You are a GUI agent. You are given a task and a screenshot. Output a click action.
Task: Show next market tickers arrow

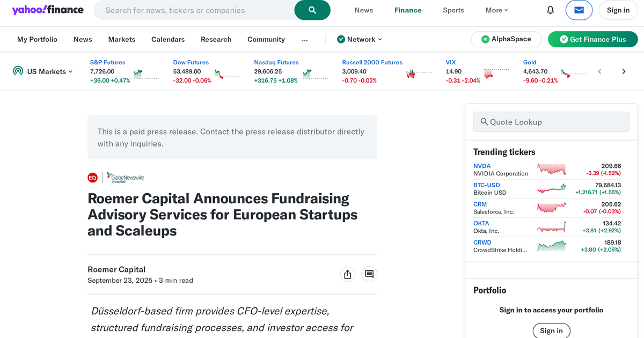click(x=624, y=71)
